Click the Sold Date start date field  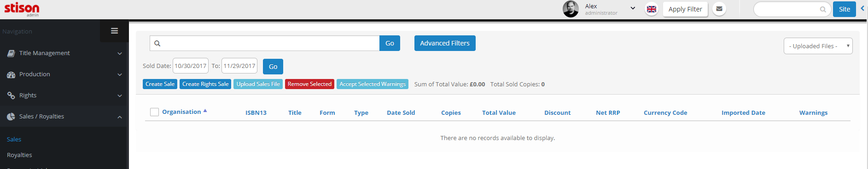pos(191,66)
